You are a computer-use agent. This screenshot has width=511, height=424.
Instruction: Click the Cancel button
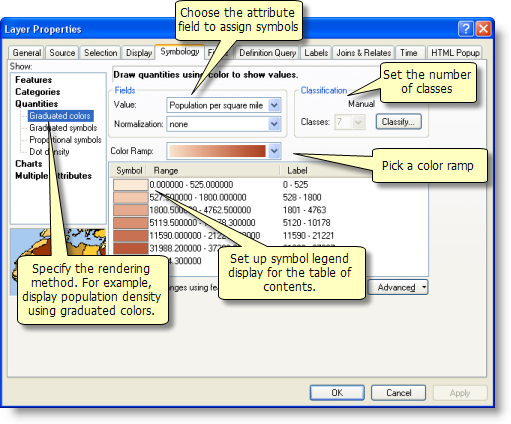click(x=398, y=393)
